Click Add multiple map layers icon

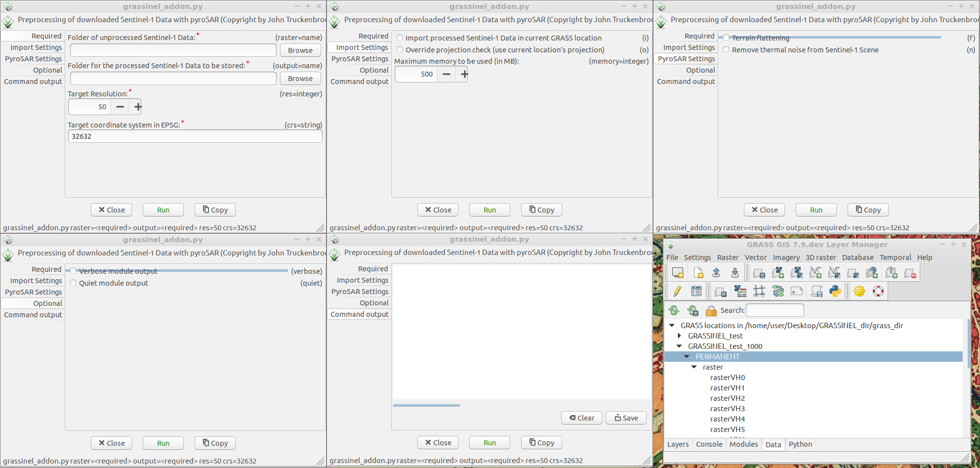coord(759,273)
